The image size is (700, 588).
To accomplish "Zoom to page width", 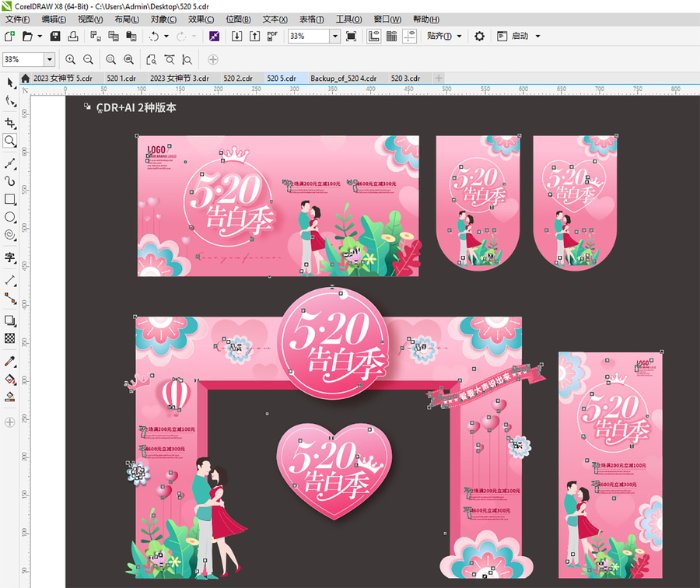I will pos(170,59).
